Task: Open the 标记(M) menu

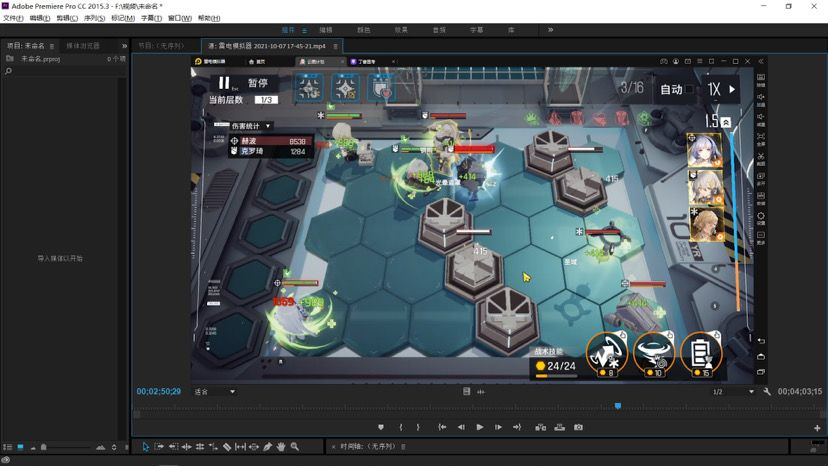Action: (123, 18)
